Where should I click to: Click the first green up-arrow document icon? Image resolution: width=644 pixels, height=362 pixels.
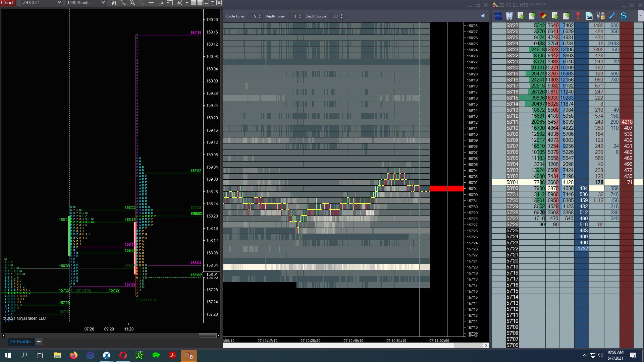point(521,16)
